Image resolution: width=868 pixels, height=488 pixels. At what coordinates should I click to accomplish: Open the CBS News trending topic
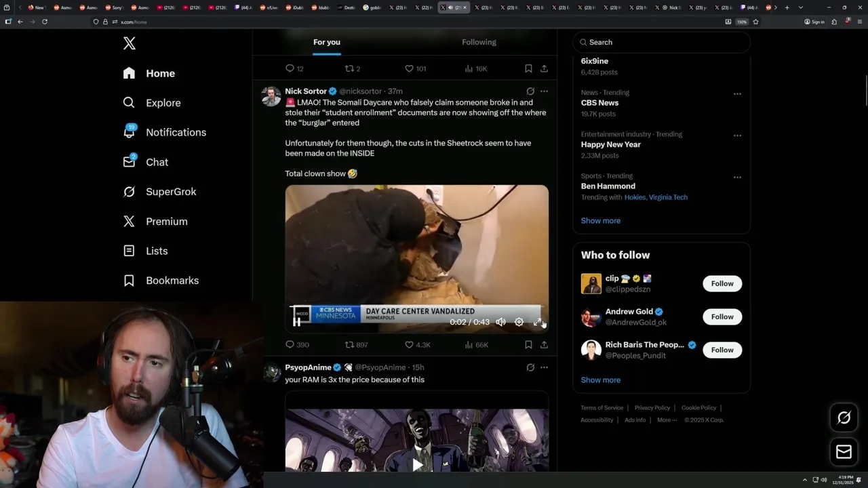[599, 103]
